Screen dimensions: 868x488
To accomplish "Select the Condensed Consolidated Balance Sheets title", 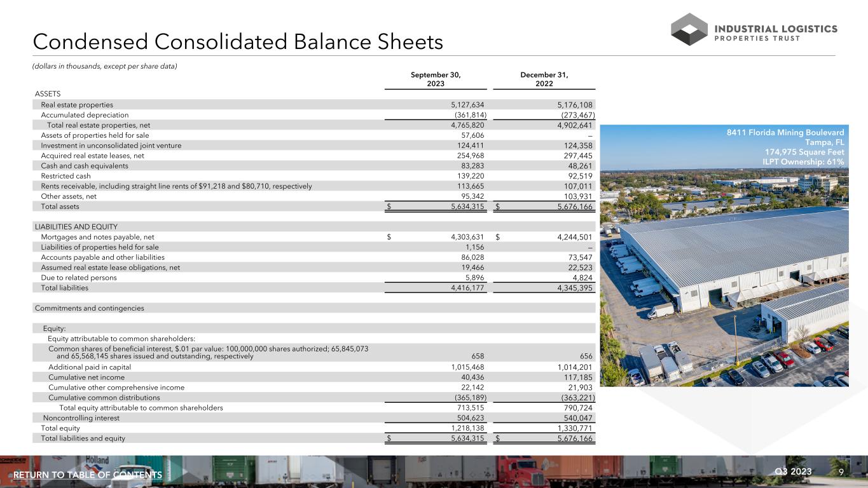I will pos(238,42).
